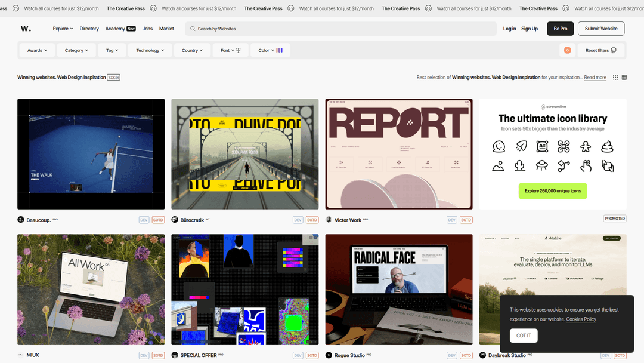Open the REPORT website thumbnail
This screenshot has width=644, height=363.
(x=398, y=154)
